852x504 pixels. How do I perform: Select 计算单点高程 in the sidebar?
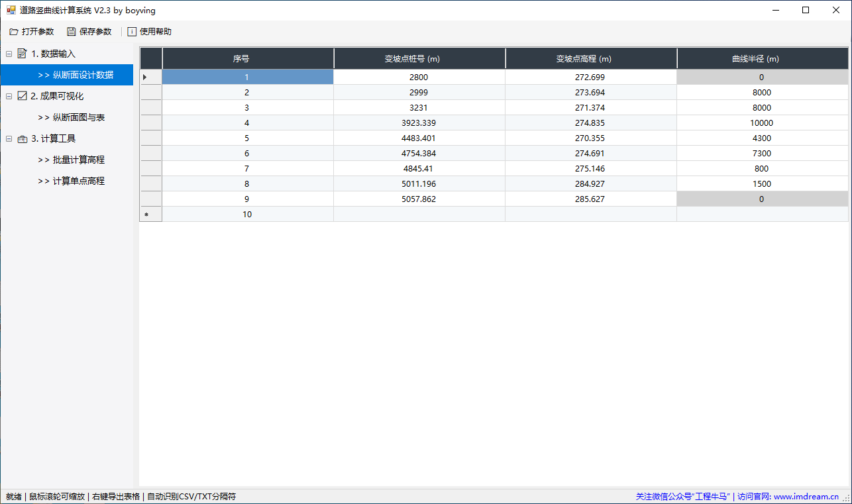(x=78, y=181)
